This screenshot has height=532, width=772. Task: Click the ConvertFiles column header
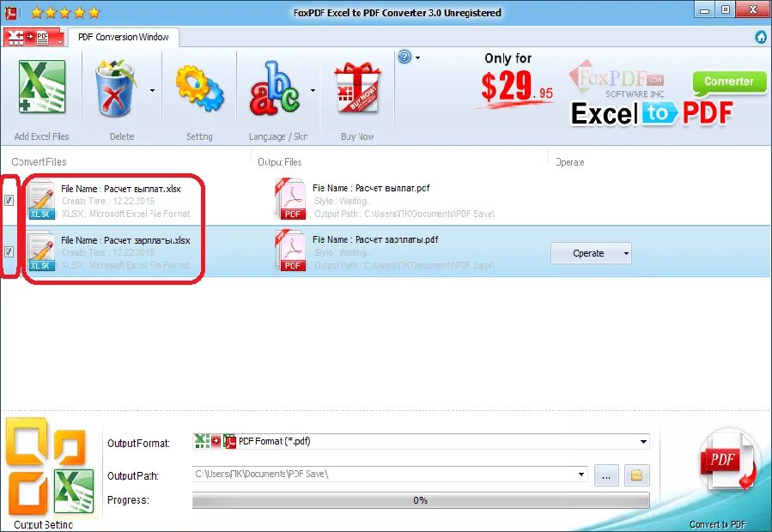[x=39, y=162]
